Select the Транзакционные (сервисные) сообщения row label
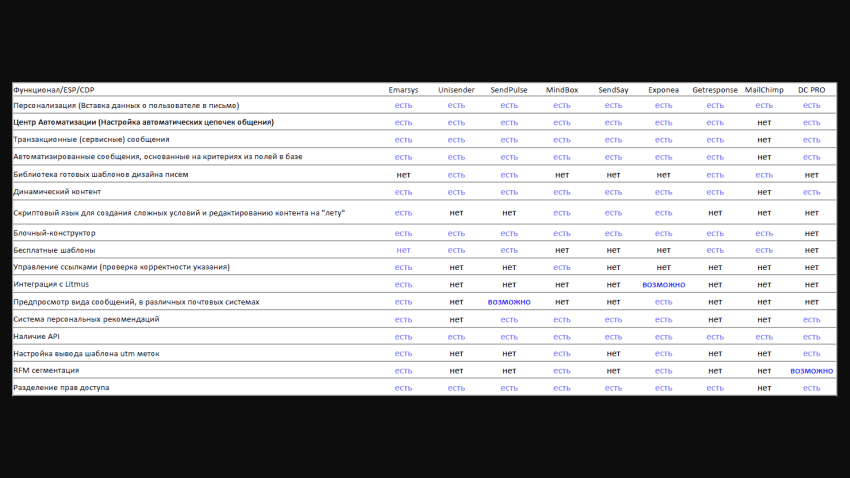The height and width of the screenshot is (478, 850). coord(91,139)
